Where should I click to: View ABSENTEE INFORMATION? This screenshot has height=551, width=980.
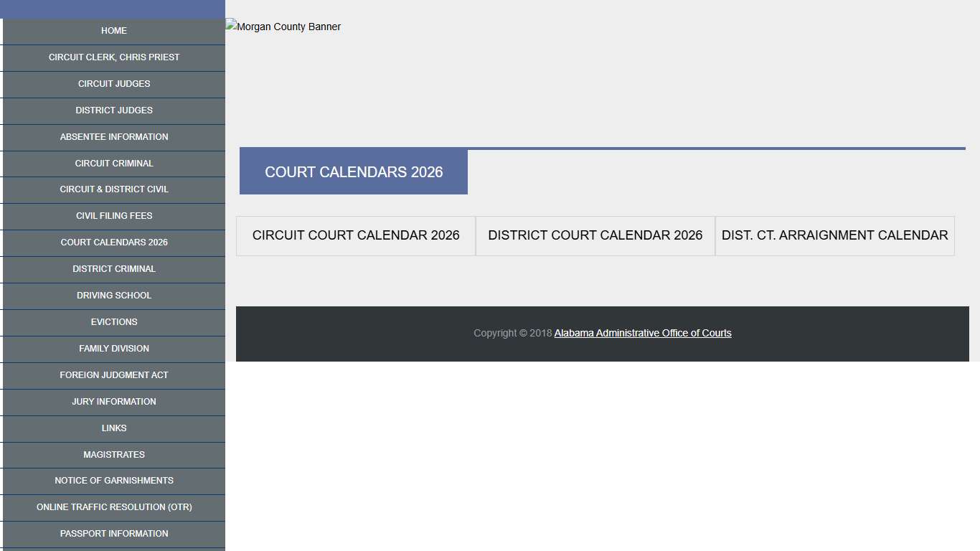point(113,137)
